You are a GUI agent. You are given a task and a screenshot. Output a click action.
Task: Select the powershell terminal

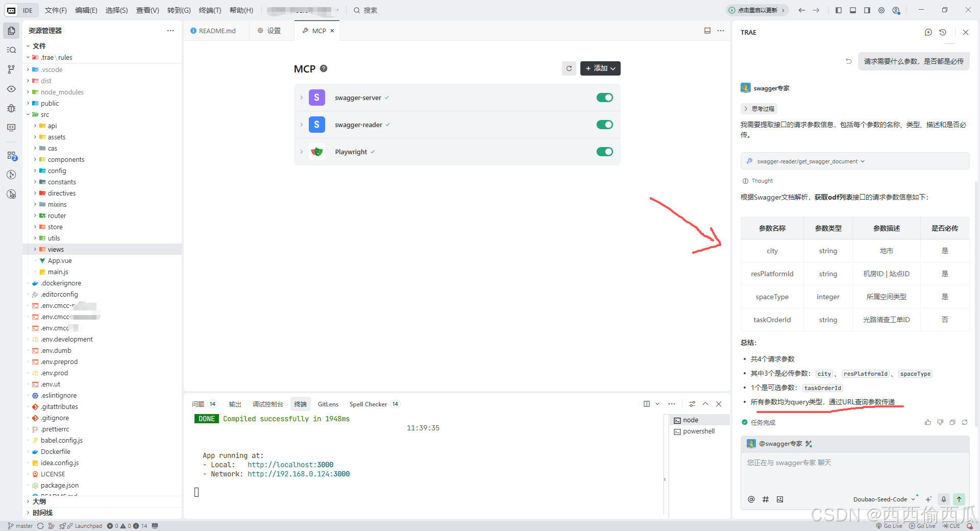[699, 431]
